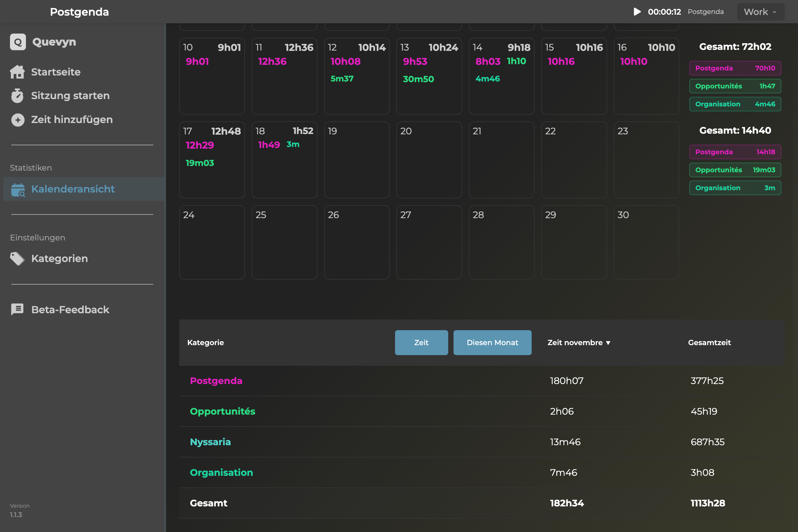The image size is (798, 532).
Task: Click the Gesamtzeit column header
Action: point(710,343)
